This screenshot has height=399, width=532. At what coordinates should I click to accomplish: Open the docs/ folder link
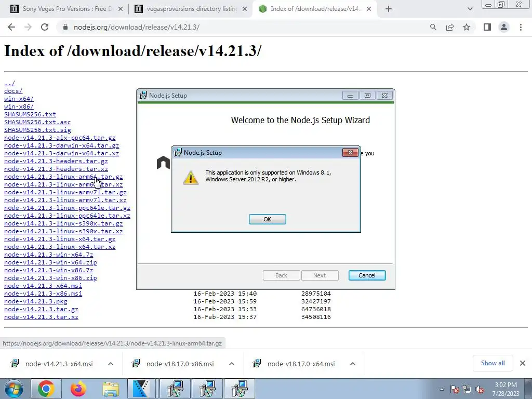coord(13,91)
